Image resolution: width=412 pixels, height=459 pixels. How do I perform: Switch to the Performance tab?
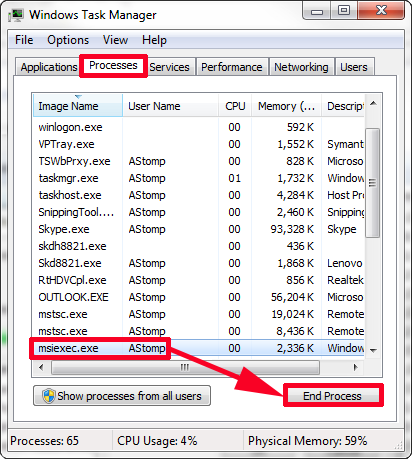tap(232, 67)
